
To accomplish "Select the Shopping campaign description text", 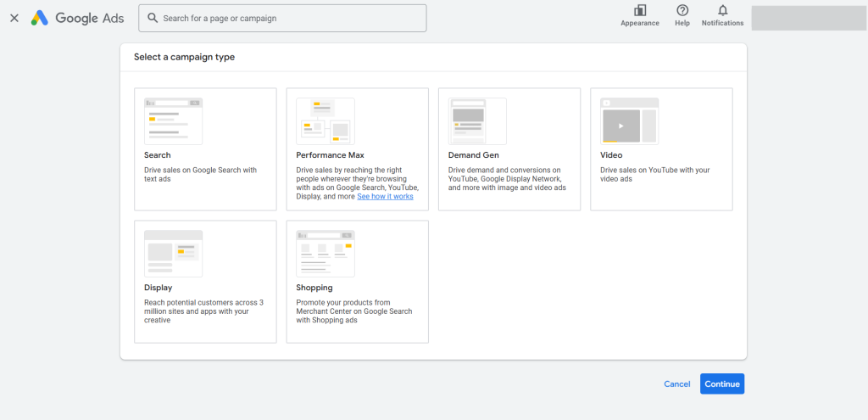I will pos(353,311).
